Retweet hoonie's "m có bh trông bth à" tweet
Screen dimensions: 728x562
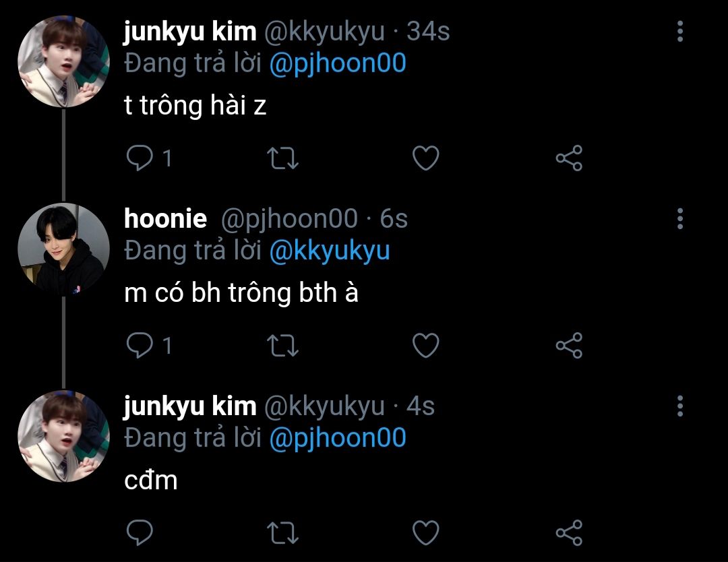(x=282, y=345)
